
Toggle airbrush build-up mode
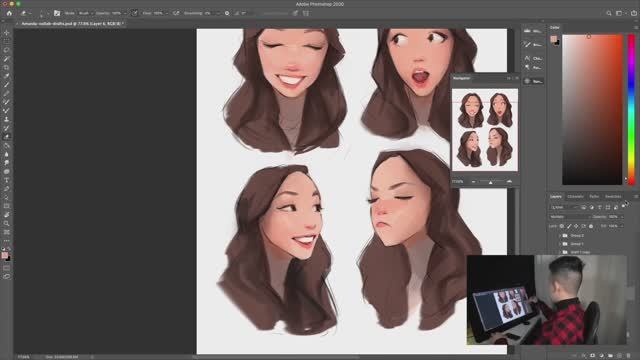(x=176, y=13)
